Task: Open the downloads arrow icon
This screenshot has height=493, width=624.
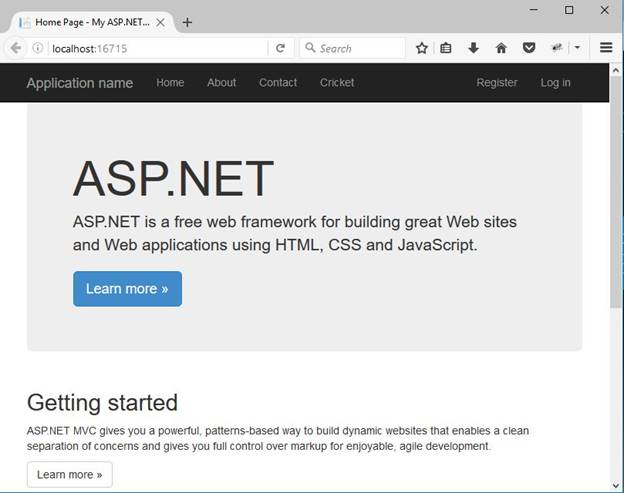Action: tap(473, 48)
